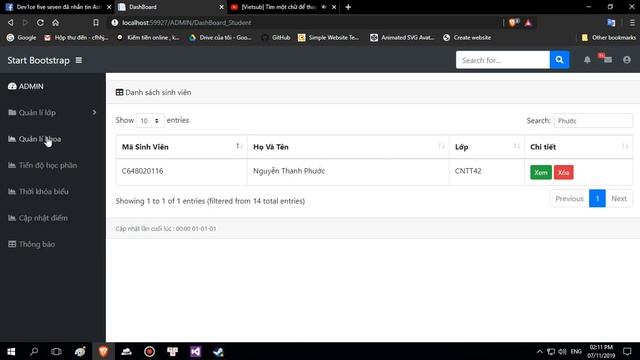Click the browser back arrow

11,22
